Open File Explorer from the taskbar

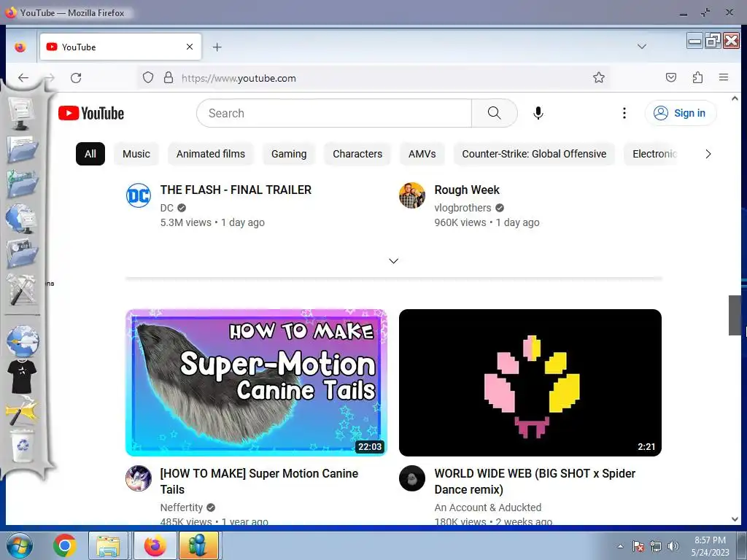point(108,545)
